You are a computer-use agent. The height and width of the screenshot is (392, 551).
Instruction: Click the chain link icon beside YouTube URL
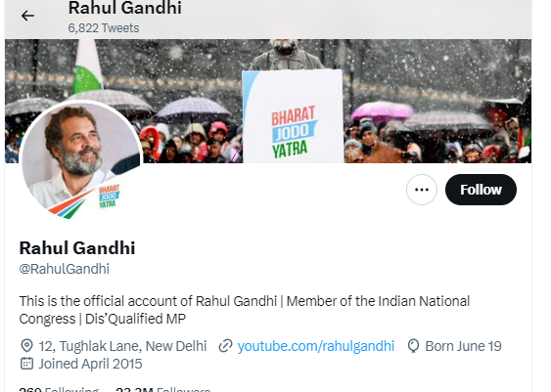226,346
